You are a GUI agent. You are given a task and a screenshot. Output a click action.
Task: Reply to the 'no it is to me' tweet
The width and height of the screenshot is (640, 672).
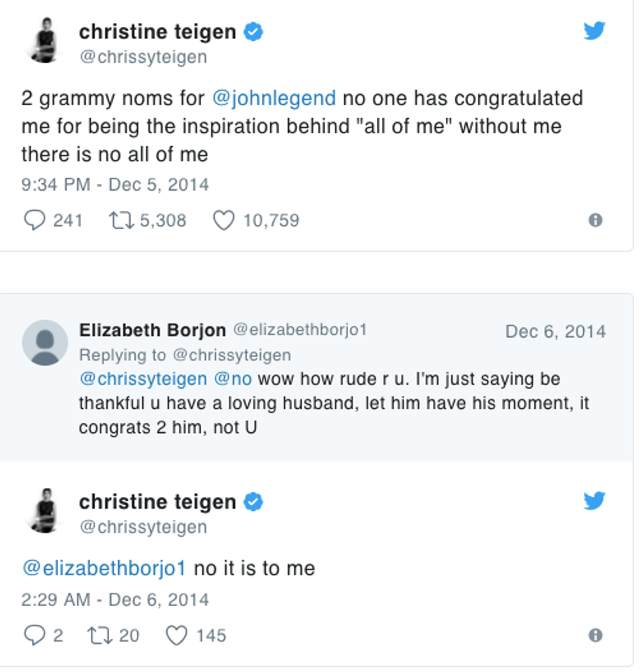point(34,635)
